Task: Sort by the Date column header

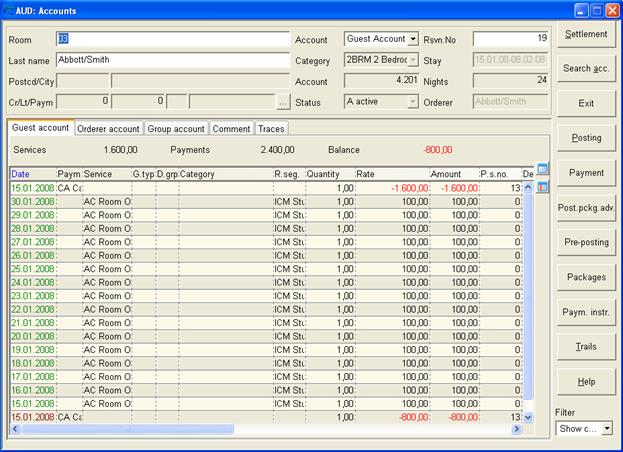Action: 33,174
